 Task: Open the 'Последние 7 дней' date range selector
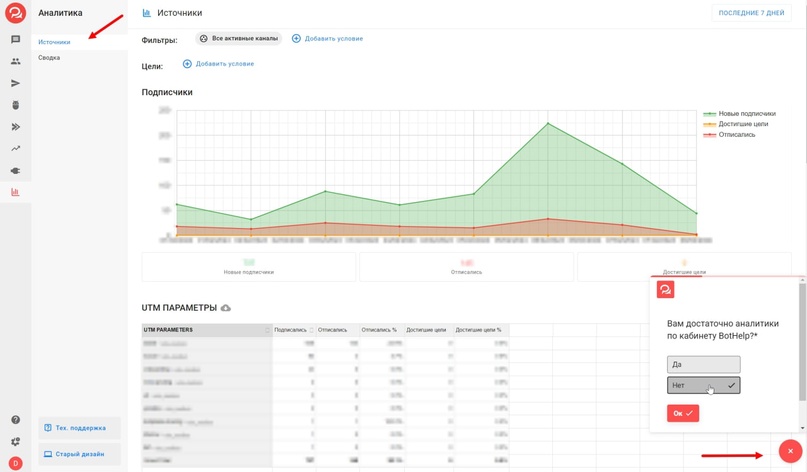coord(750,13)
